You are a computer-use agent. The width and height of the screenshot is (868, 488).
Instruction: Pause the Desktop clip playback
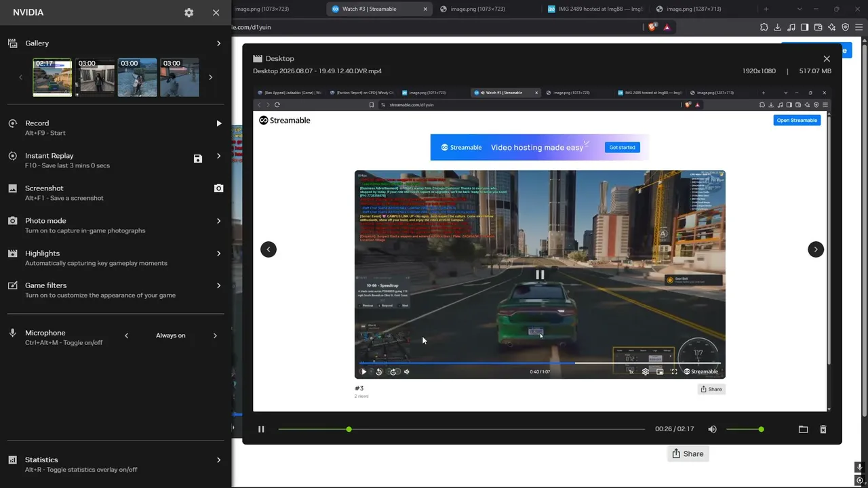(x=261, y=429)
